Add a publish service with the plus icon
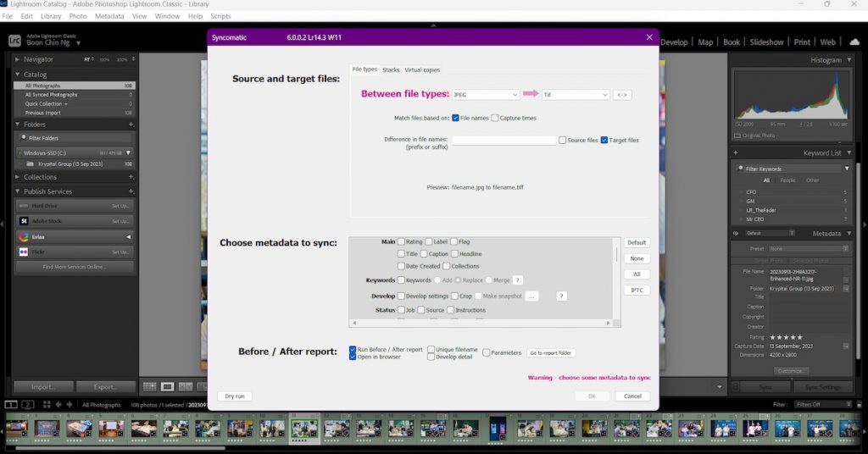This screenshot has height=454, width=868. [x=131, y=191]
